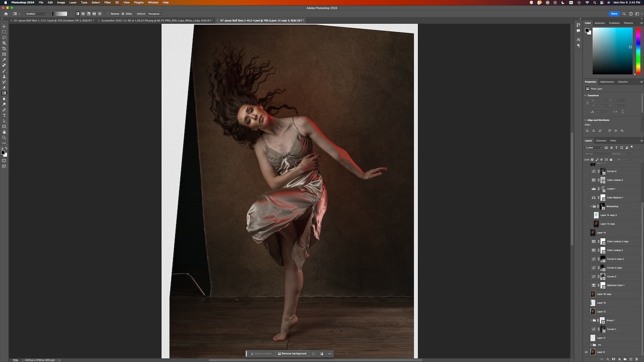Select the Lasso tool
Screen dimensions: 644x362
tap(4, 38)
